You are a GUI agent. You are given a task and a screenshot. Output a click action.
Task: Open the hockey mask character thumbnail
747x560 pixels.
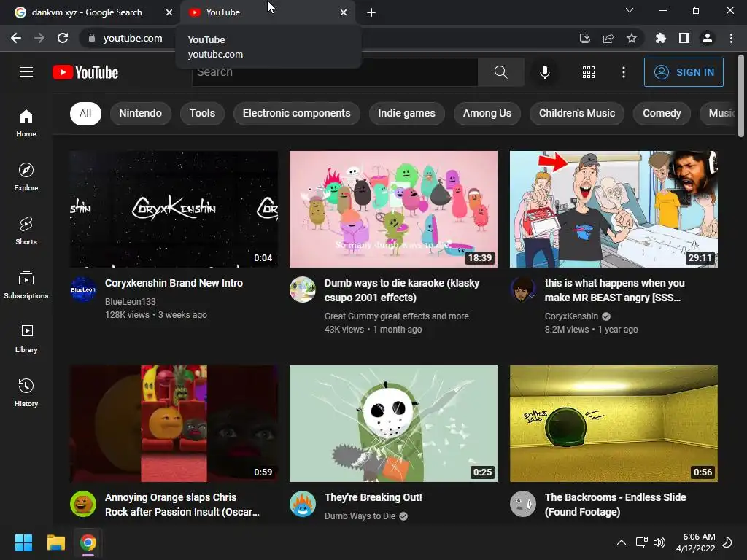(x=393, y=424)
